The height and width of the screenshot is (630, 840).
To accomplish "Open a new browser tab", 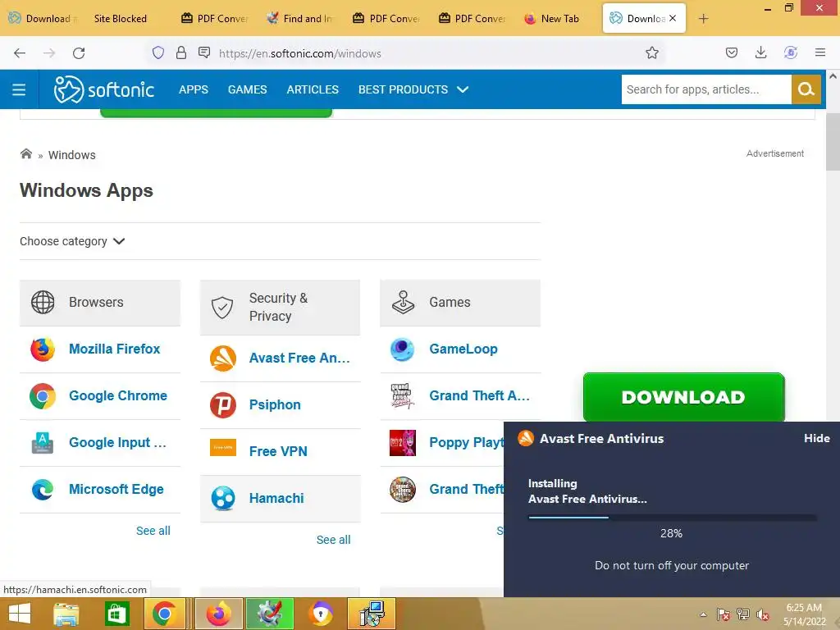I will point(703,19).
